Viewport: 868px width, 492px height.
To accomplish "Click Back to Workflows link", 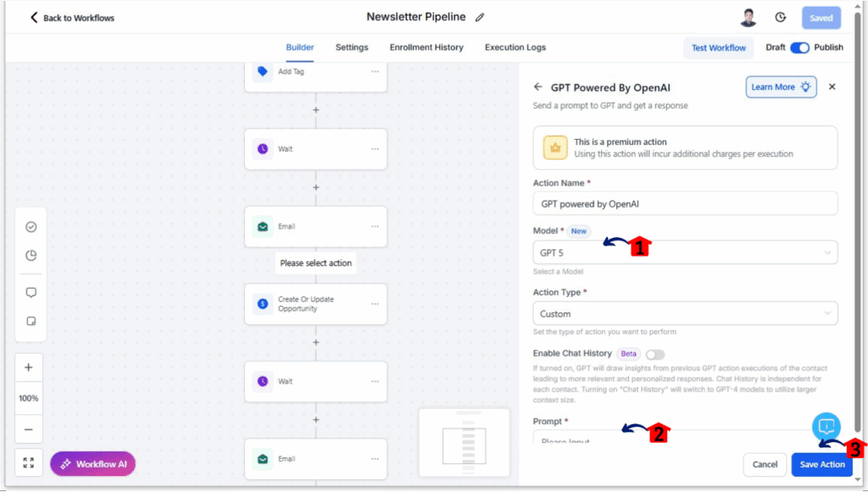I will (x=79, y=19).
